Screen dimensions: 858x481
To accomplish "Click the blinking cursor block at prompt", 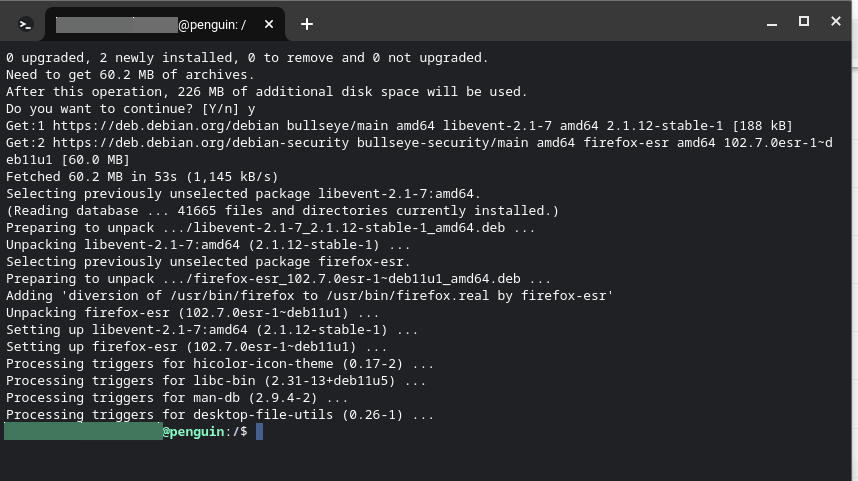I will (259, 432).
